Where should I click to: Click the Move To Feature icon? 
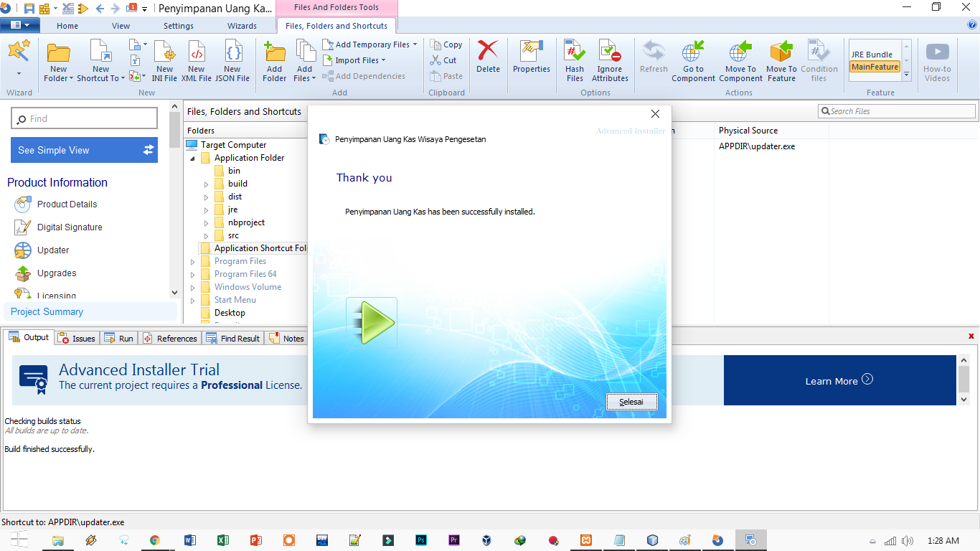(x=781, y=52)
